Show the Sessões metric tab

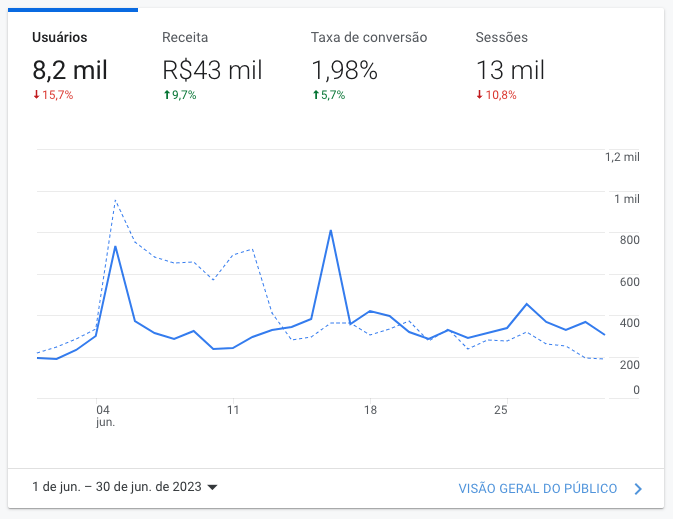[501, 38]
